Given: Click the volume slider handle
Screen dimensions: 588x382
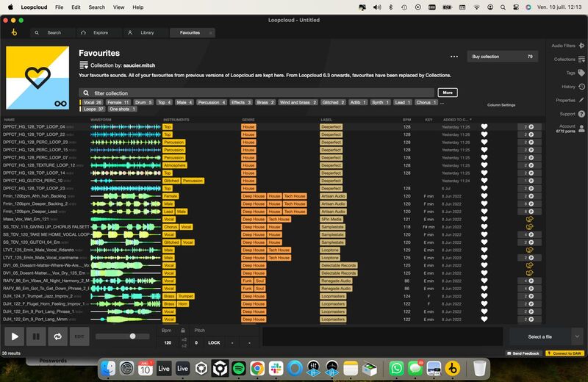Looking at the screenshot, I should (132, 336).
